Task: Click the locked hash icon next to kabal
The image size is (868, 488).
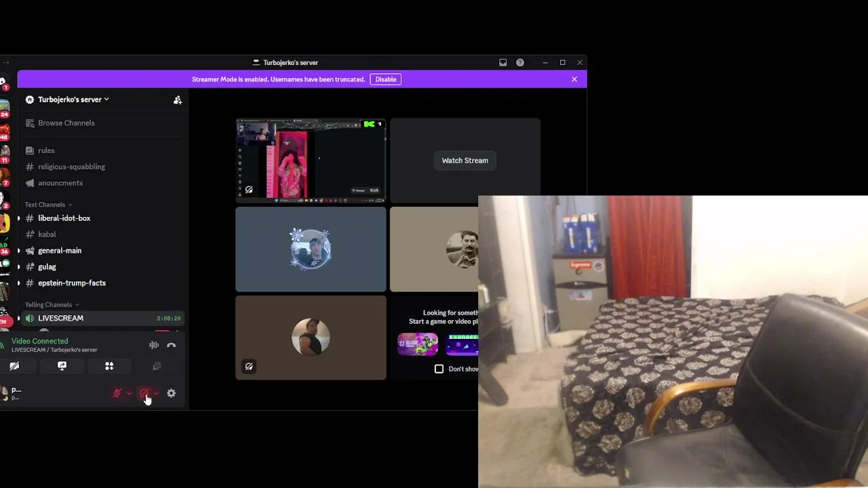Action: [30, 235]
